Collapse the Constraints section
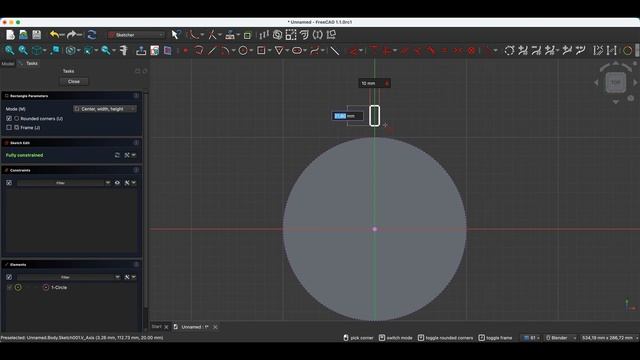This screenshot has width=640, height=360. point(136,170)
